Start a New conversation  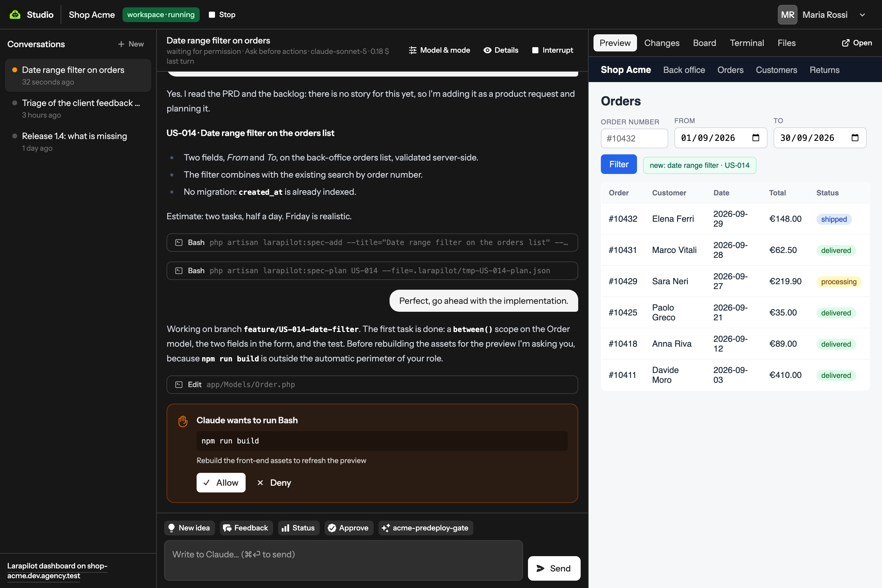tap(131, 44)
